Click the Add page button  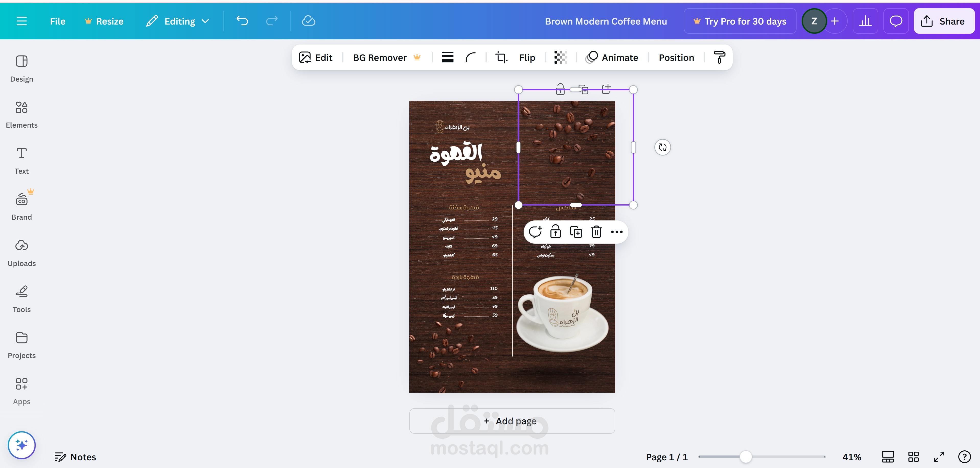pyautogui.click(x=512, y=421)
